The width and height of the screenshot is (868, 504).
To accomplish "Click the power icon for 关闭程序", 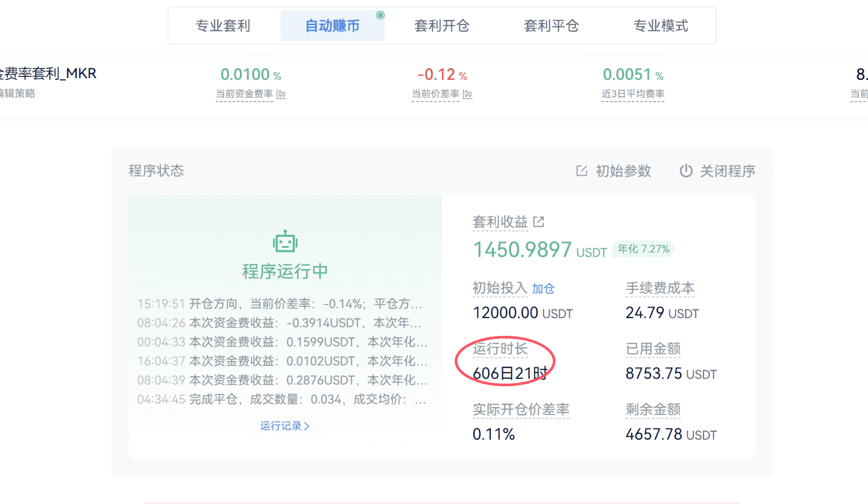I will (x=686, y=171).
